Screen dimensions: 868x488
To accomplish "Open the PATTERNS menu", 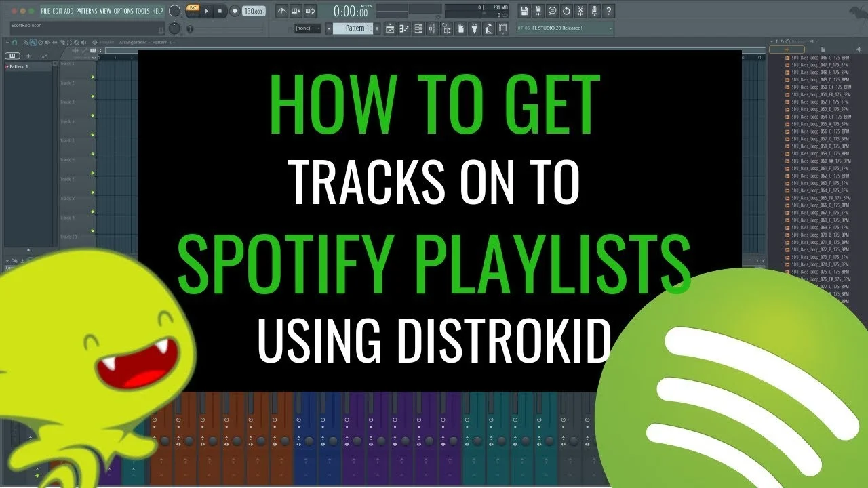I will tap(87, 11).
